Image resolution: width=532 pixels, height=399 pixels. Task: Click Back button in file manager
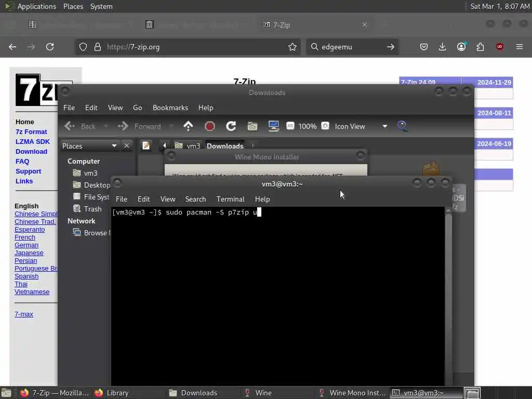(80, 126)
